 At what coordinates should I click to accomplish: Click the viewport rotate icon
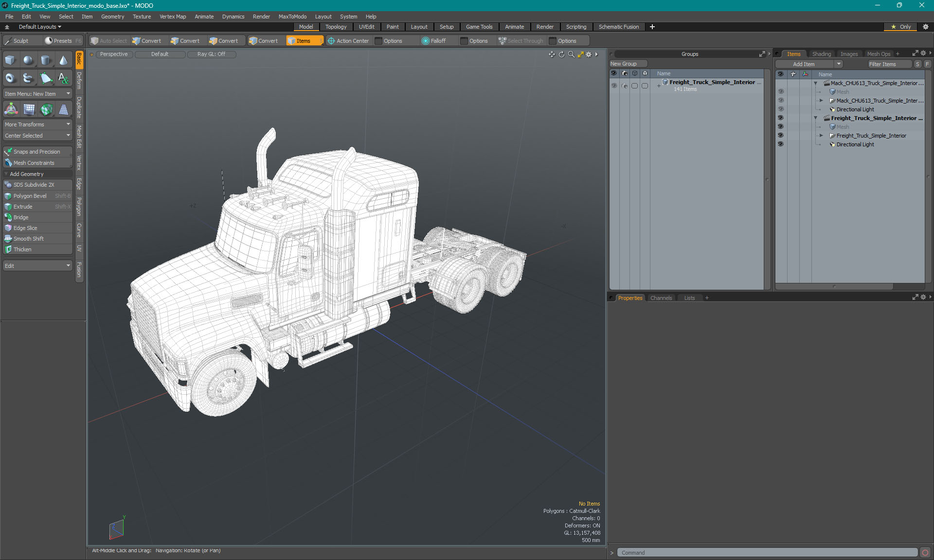point(561,54)
